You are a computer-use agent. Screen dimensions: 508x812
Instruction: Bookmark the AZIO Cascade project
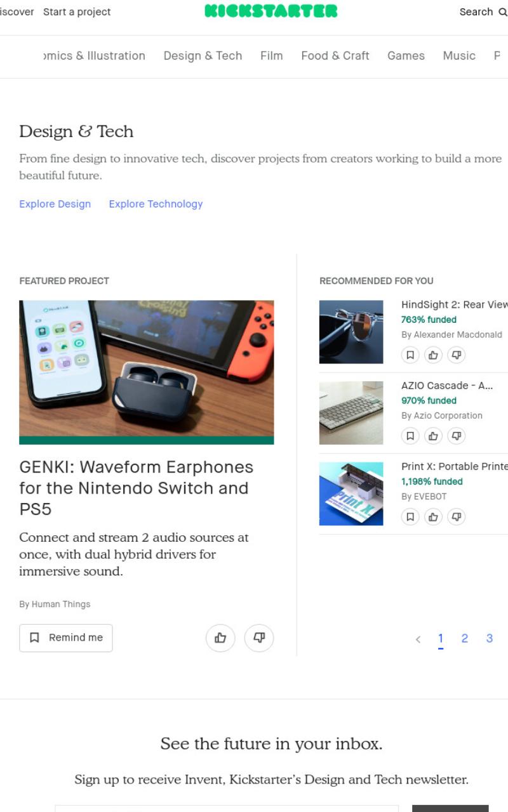[410, 436]
